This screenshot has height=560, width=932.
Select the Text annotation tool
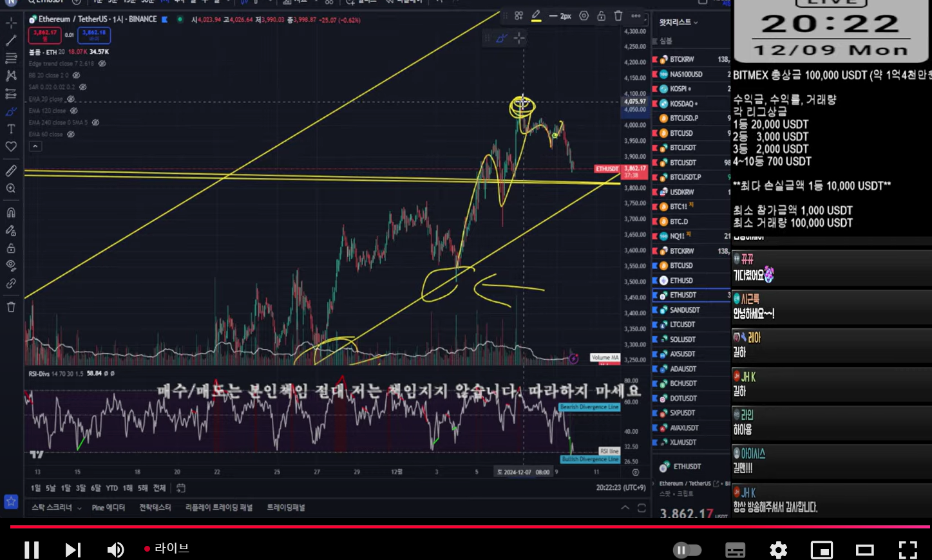click(11, 129)
